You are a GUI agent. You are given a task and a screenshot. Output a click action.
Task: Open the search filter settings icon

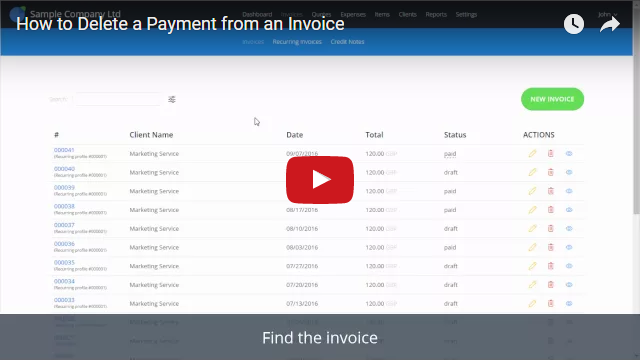click(x=172, y=99)
